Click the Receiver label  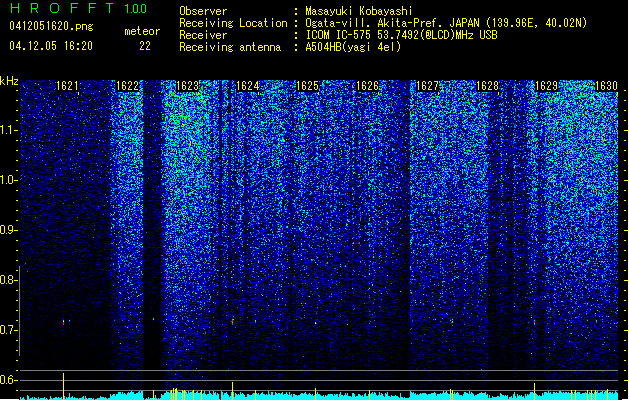coord(203,35)
